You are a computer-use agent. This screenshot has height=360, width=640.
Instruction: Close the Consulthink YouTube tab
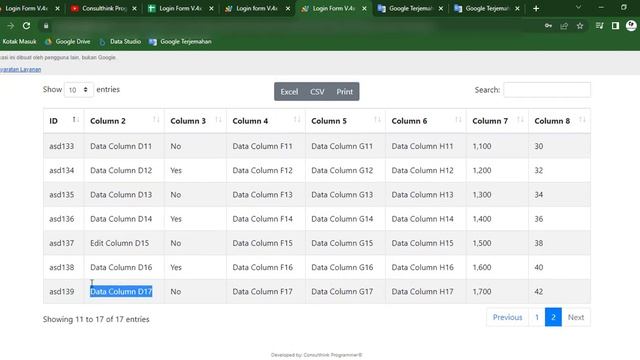coord(134,8)
